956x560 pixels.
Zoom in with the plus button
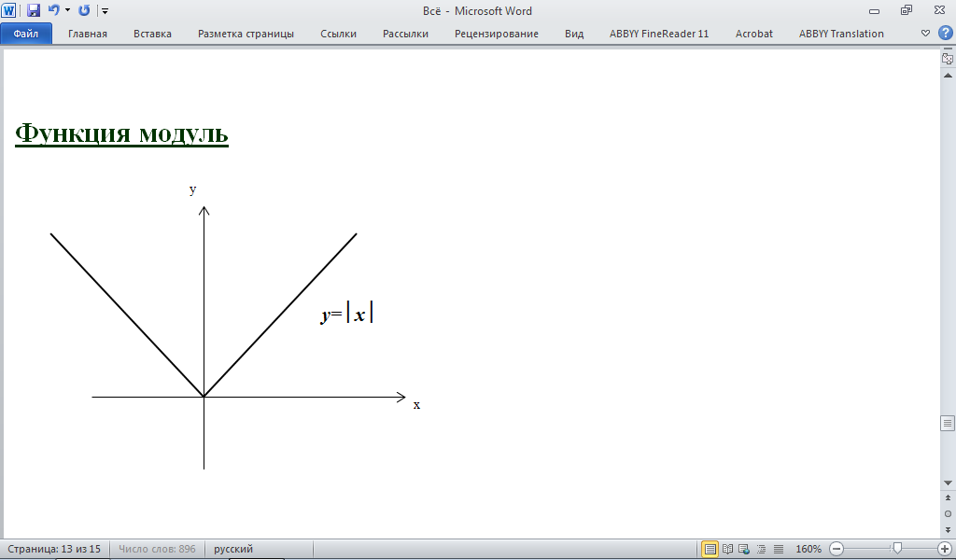(945, 549)
